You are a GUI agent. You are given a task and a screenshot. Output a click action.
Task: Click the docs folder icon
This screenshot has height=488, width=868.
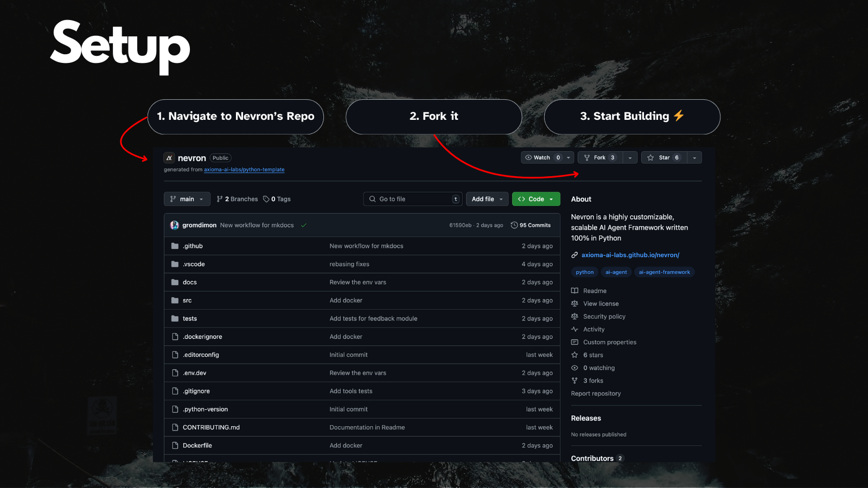click(175, 282)
